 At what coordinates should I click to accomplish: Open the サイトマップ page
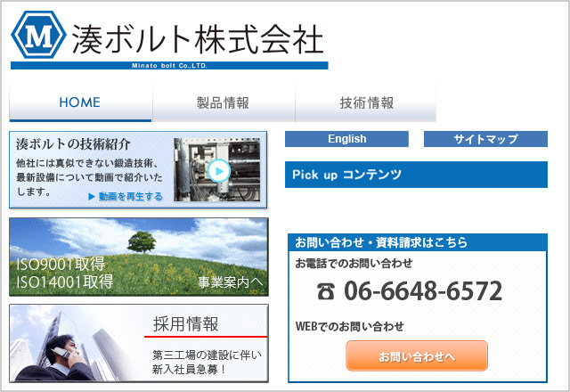coord(485,139)
